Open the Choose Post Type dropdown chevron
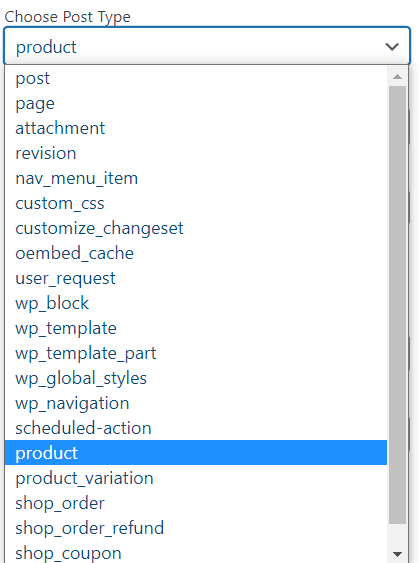Screen dimensions: 419x563 point(392,47)
